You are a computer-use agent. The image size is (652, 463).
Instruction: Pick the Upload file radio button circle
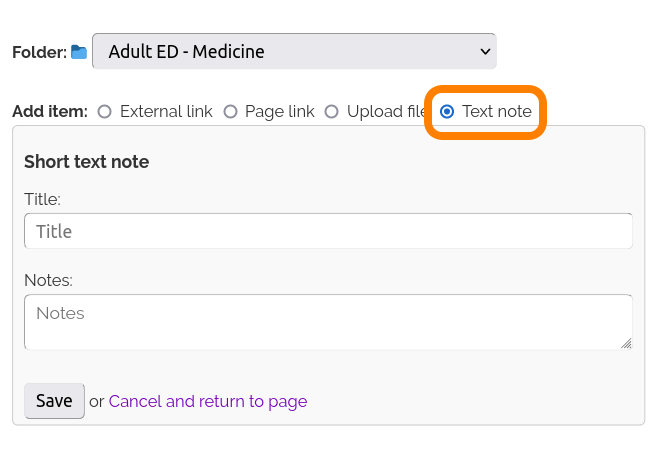(x=332, y=112)
